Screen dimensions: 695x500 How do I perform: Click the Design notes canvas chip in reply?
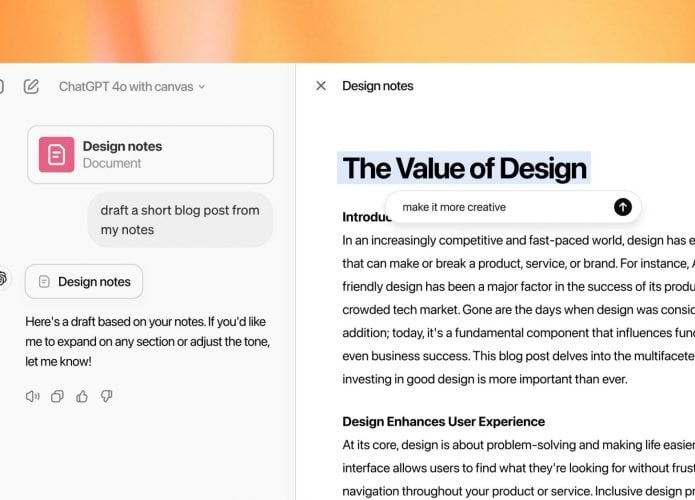click(84, 281)
